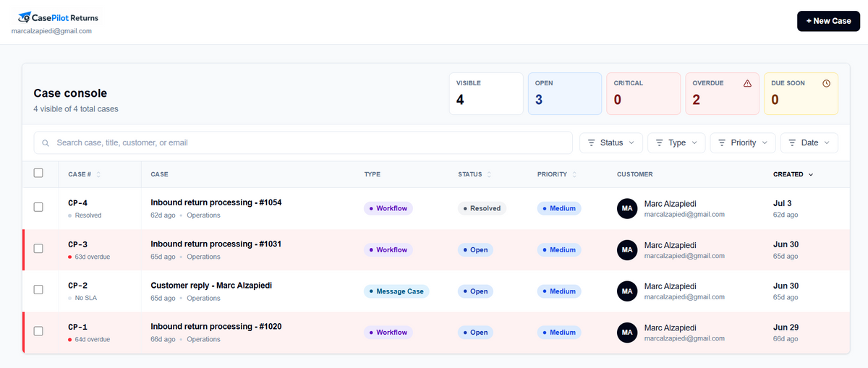The width and height of the screenshot is (868, 368).
Task: Click the search magnifier icon
Action: [x=46, y=143]
